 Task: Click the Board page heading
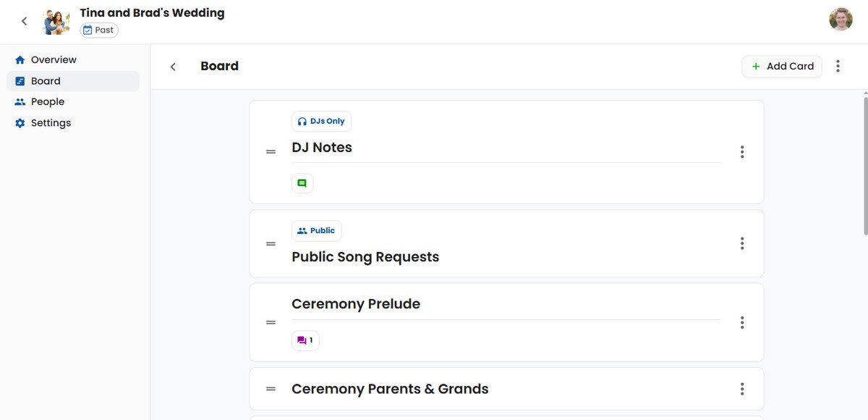point(219,67)
